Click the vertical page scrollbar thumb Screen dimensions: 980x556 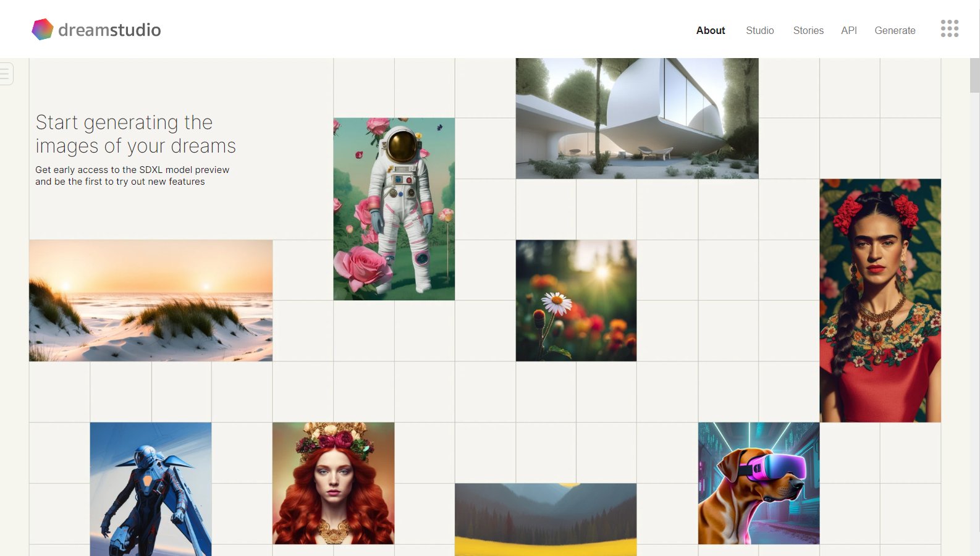click(x=974, y=75)
